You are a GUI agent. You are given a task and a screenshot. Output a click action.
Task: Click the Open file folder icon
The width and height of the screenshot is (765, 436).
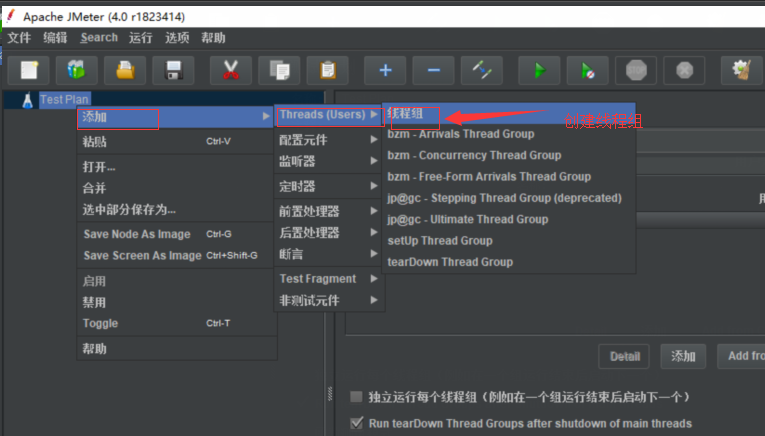(x=125, y=70)
